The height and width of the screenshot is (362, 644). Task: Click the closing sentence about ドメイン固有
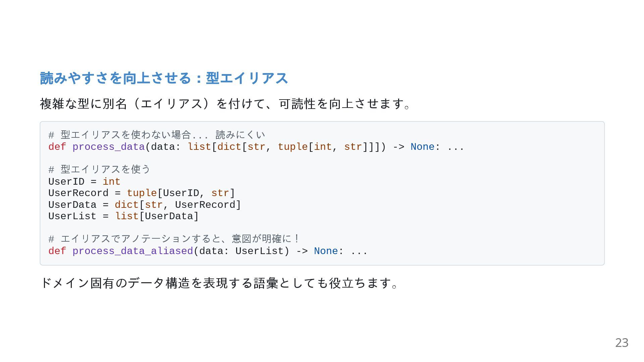(x=219, y=283)
